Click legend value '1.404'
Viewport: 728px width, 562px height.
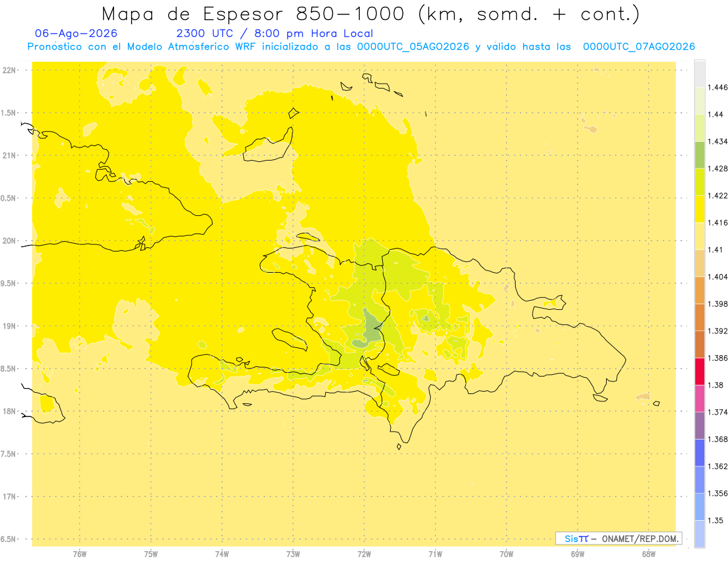718,276
